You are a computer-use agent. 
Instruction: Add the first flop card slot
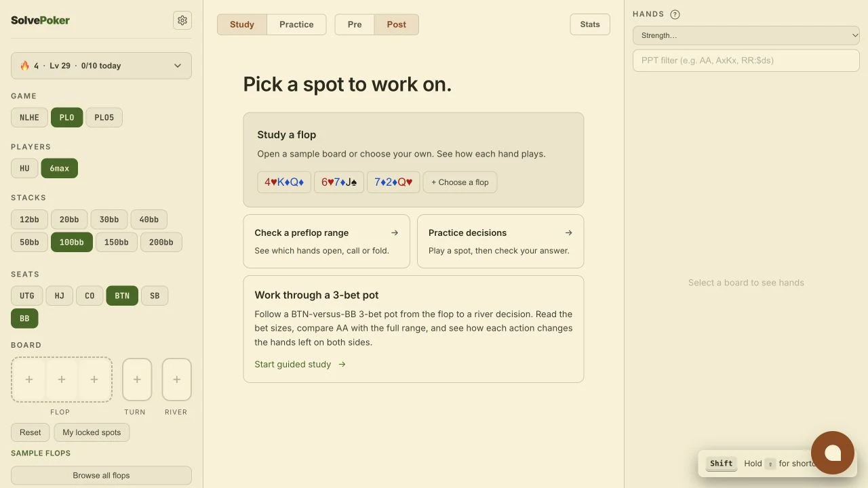pyautogui.click(x=29, y=380)
